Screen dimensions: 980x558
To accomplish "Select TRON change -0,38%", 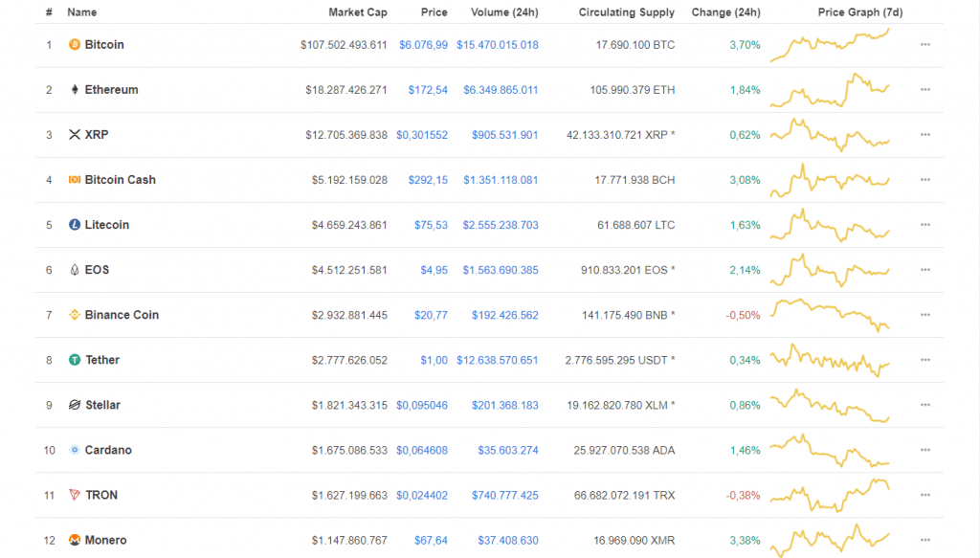I will 743,494.
